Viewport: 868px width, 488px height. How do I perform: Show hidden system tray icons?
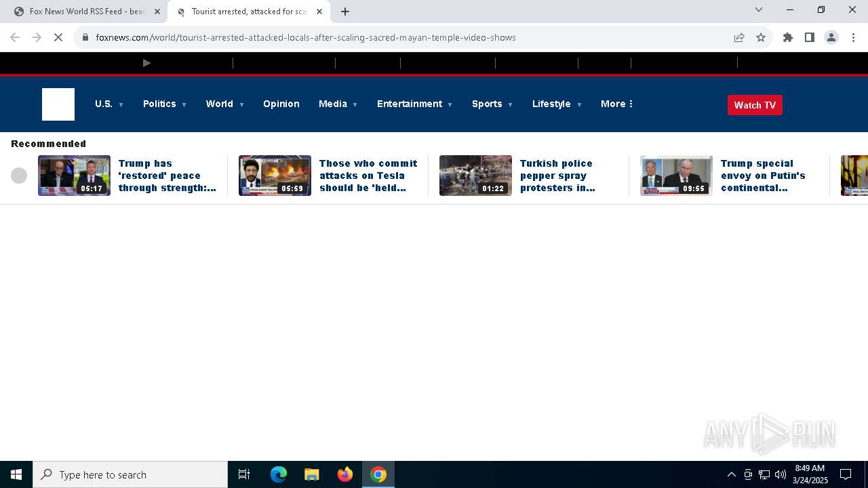tap(731, 474)
